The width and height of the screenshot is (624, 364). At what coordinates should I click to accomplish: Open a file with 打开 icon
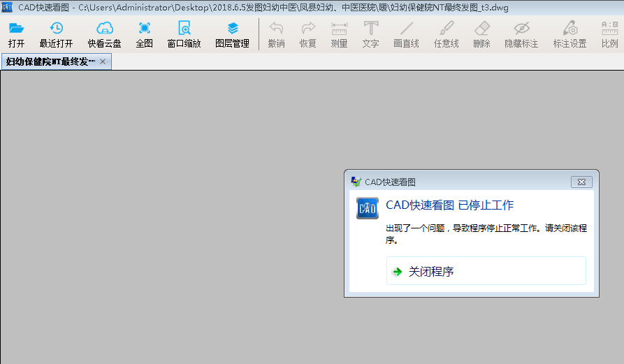[x=16, y=35]
